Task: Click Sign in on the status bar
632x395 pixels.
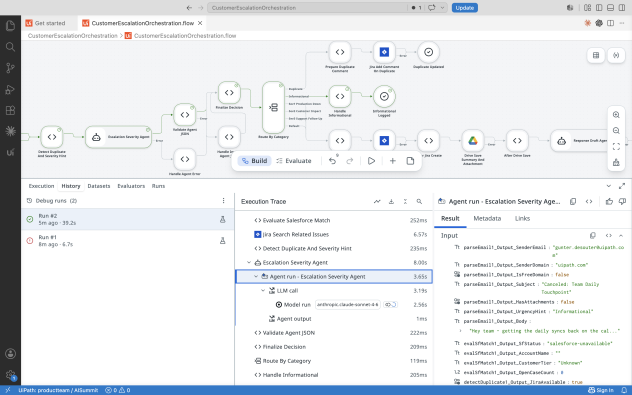Action: (x=601, y=390)
